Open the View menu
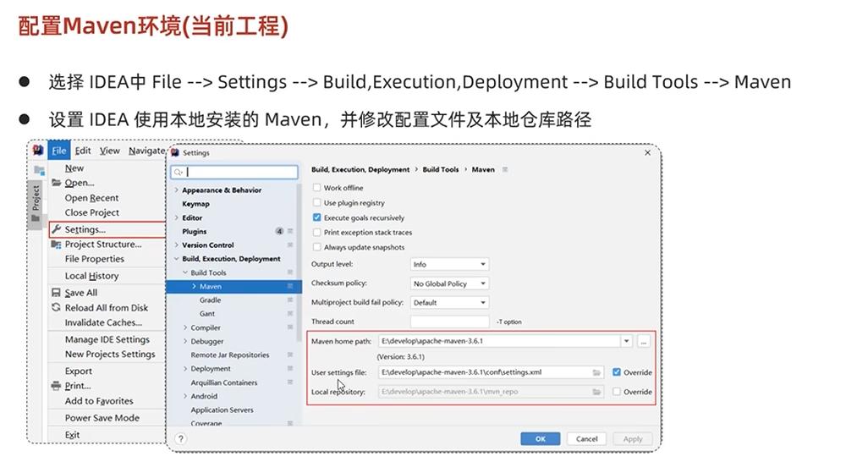 (110, 150)
